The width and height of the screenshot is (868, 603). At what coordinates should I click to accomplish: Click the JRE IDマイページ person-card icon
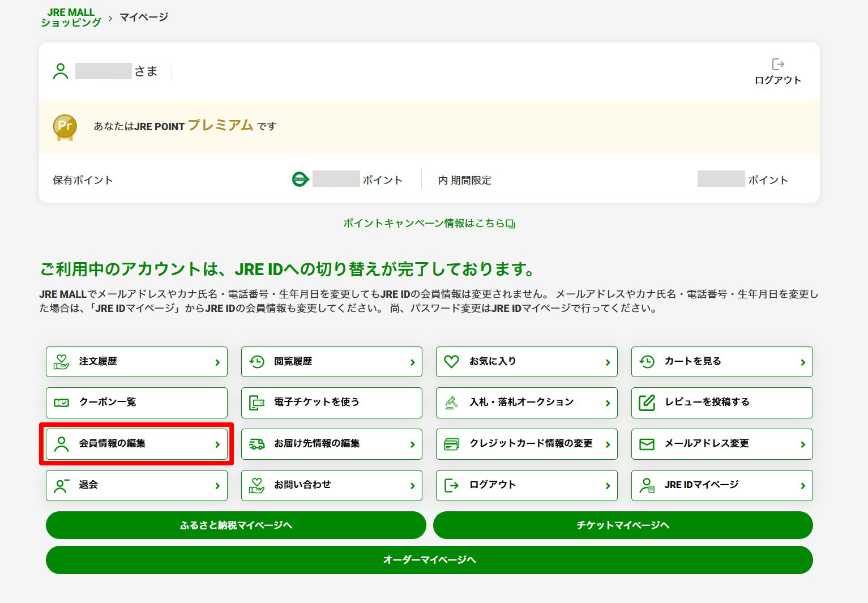coord(647,485)
